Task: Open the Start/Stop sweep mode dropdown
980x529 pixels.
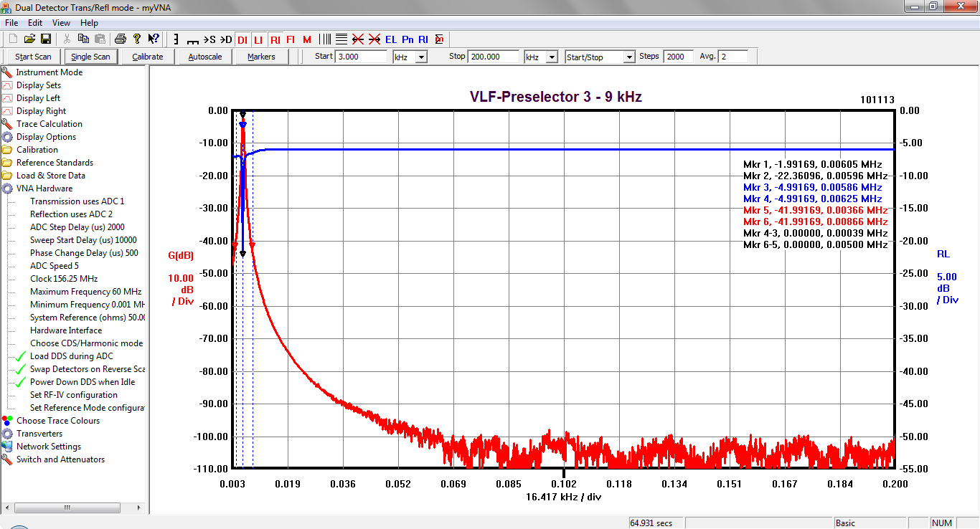Action: (629, 57)
